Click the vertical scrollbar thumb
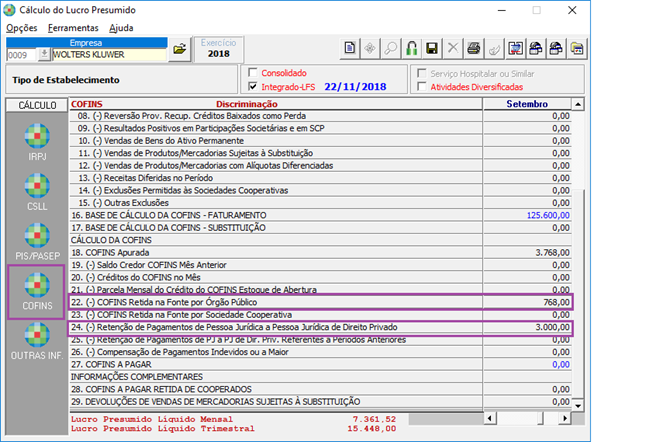 (578, 292)
